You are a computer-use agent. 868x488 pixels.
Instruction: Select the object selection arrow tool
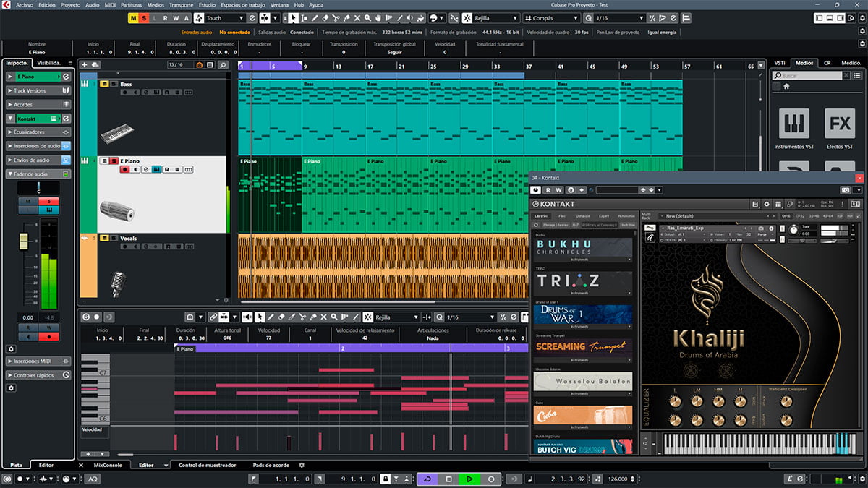tap(294, 17)
